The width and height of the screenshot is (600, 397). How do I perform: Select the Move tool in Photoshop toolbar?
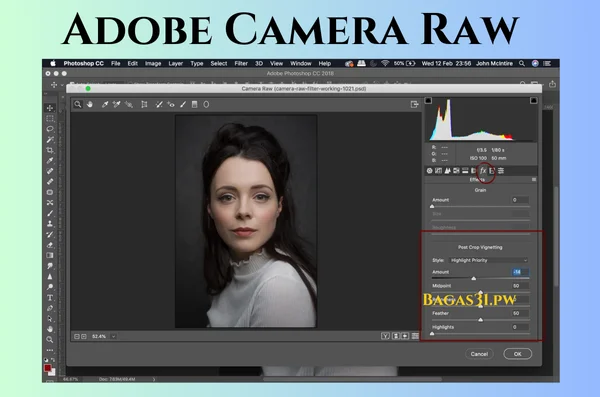tap(50, 108)
